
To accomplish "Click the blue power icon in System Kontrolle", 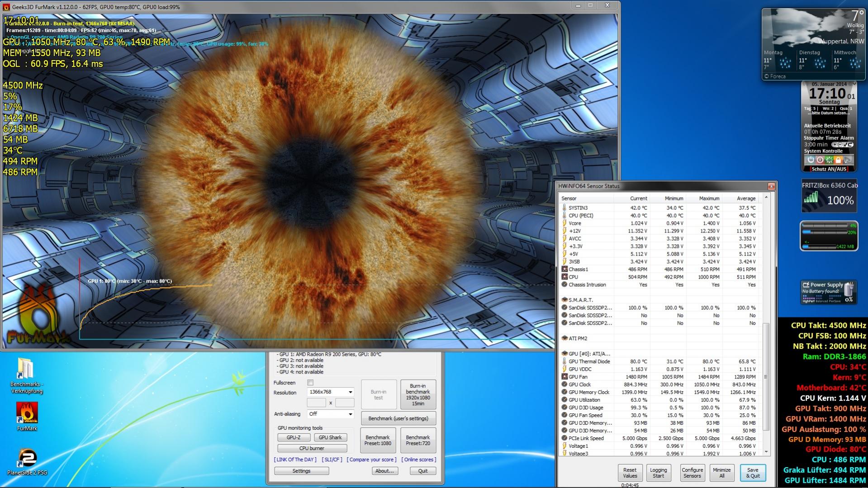I will (811, 160).
